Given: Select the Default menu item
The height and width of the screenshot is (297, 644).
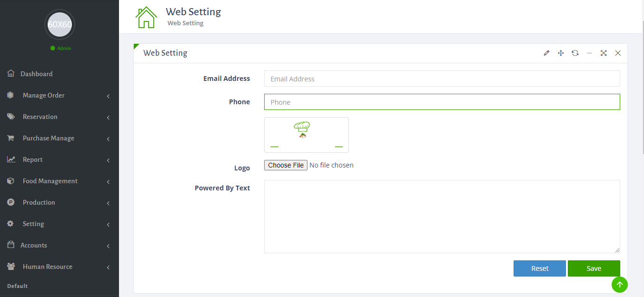Looking at the screenshot, I should pos(17,286).
